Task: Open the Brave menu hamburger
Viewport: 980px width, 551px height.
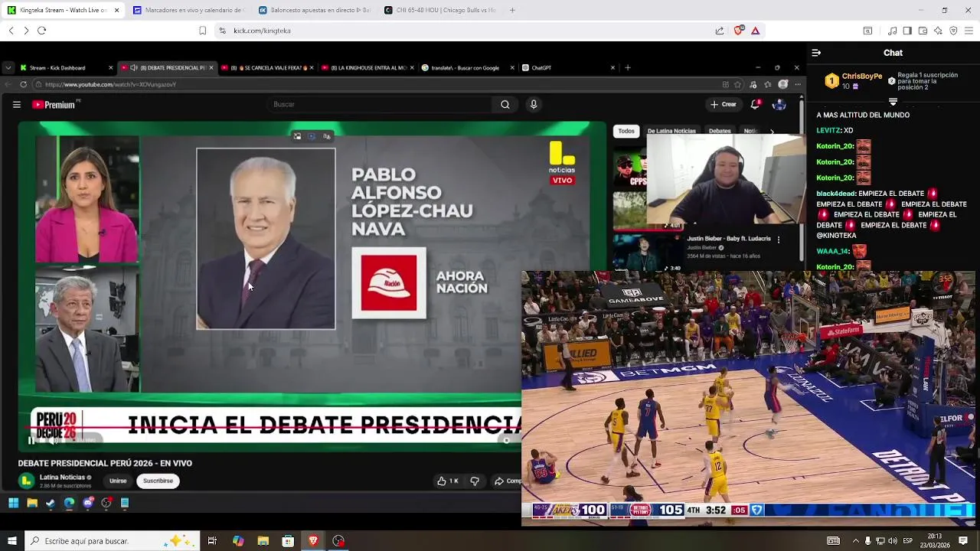Action: tap(969, 31)
